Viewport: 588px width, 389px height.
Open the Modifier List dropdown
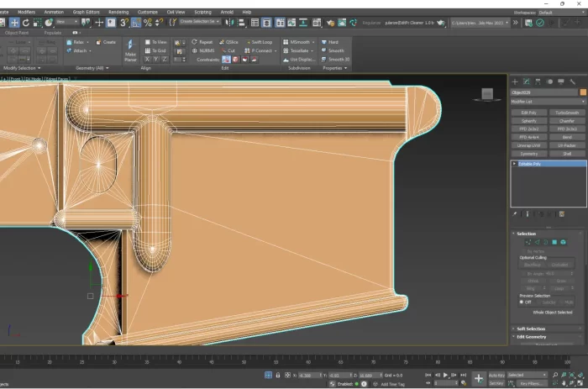coord(547,102)
